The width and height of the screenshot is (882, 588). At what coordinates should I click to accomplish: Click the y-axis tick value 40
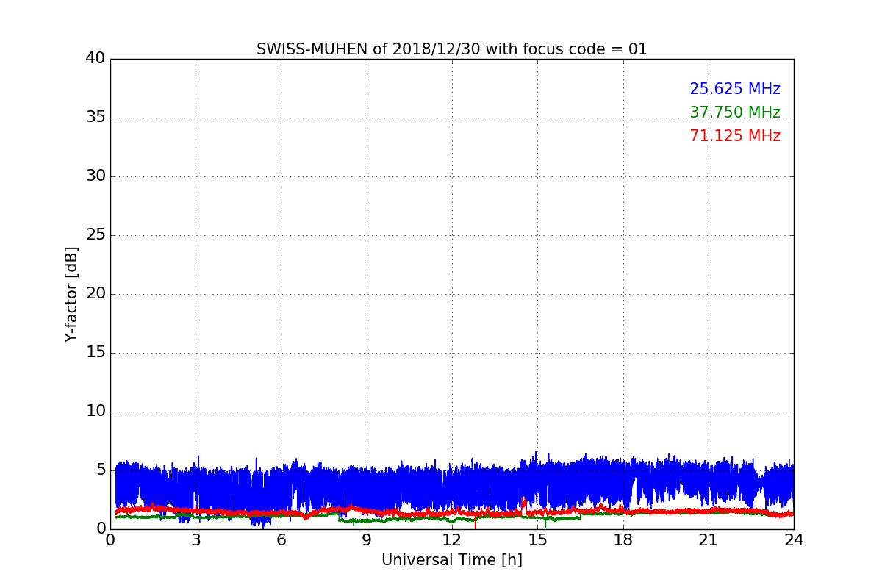96,58
